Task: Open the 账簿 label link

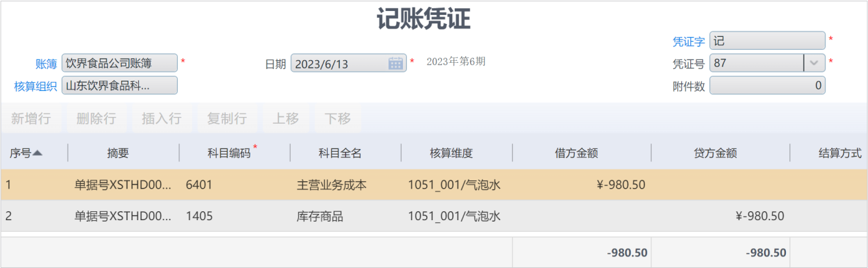Action: [47, 64]
